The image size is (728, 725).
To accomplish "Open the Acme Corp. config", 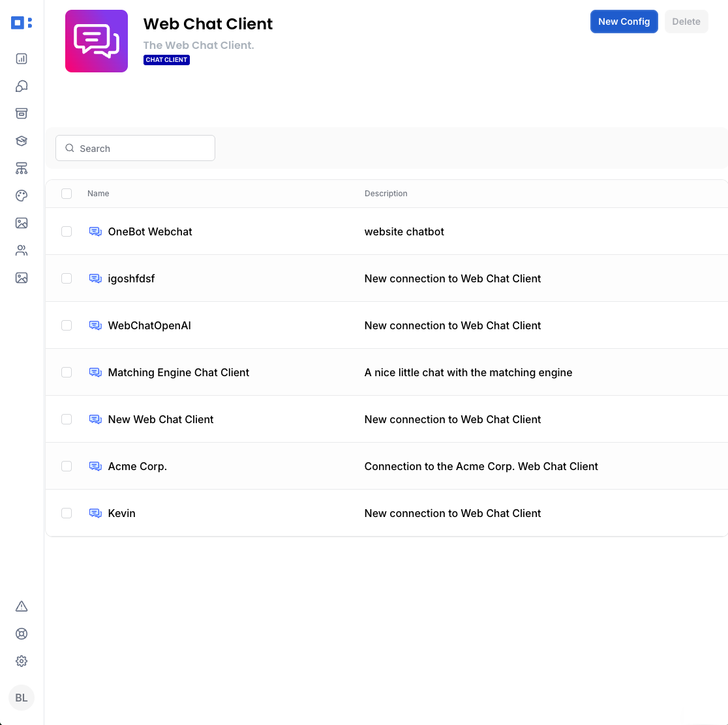I will click(138, 466).
